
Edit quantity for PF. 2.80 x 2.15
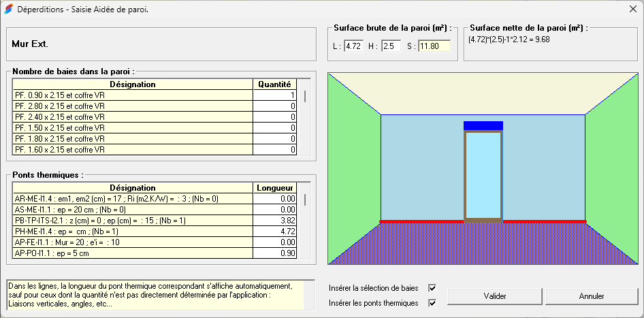tap(275, 106)
